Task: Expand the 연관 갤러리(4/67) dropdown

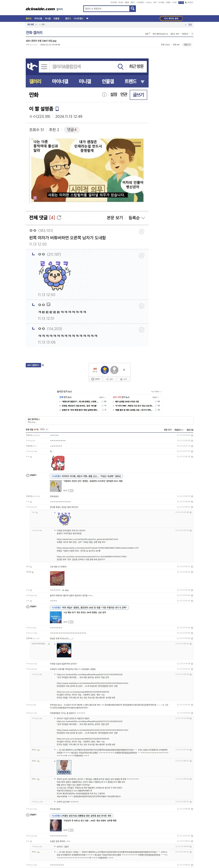Action: pyautogui.click(x=160, y=34)
